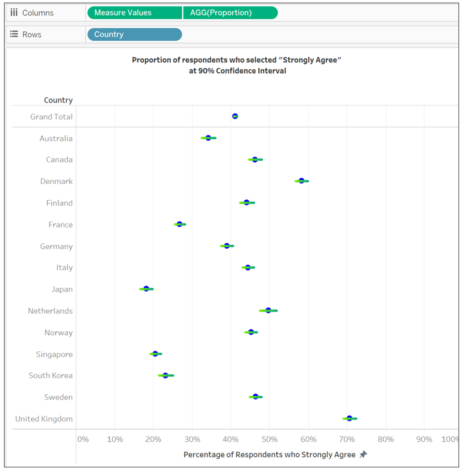Click the Rows shelf icon
Image resolution: width=464 pixels, height=476 pixels.
tap(14, 34)
